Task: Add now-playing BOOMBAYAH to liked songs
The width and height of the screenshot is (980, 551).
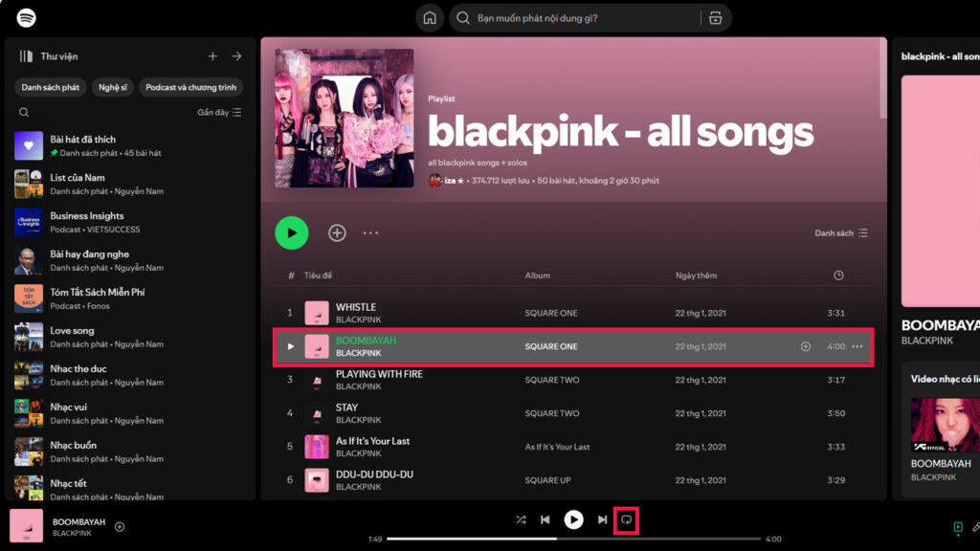Action: click(x=120, y=527)
